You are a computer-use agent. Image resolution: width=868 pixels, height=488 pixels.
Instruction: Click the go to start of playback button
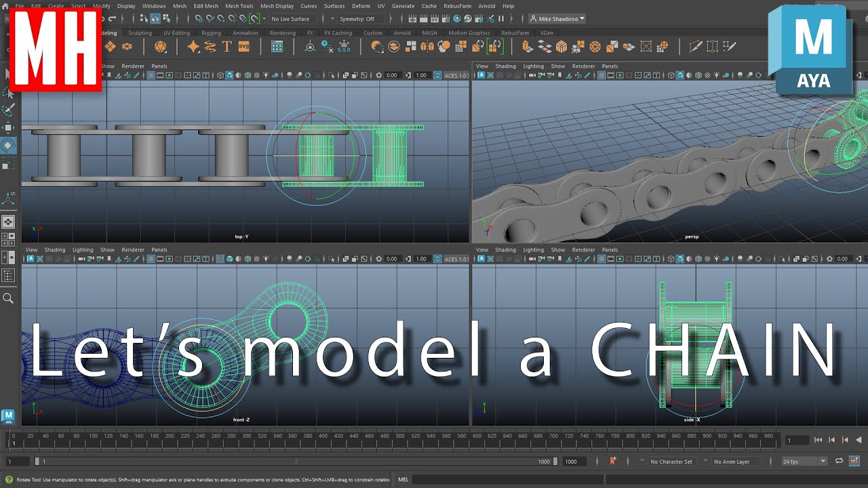[x=818, y=440]
